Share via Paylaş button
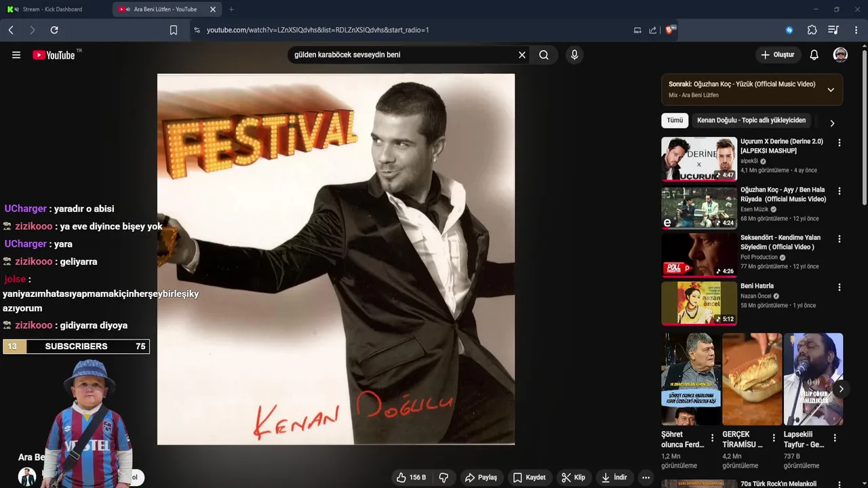The height and width of the screenshot is (488, 868). pyautogui.click(x=481, y=478)
